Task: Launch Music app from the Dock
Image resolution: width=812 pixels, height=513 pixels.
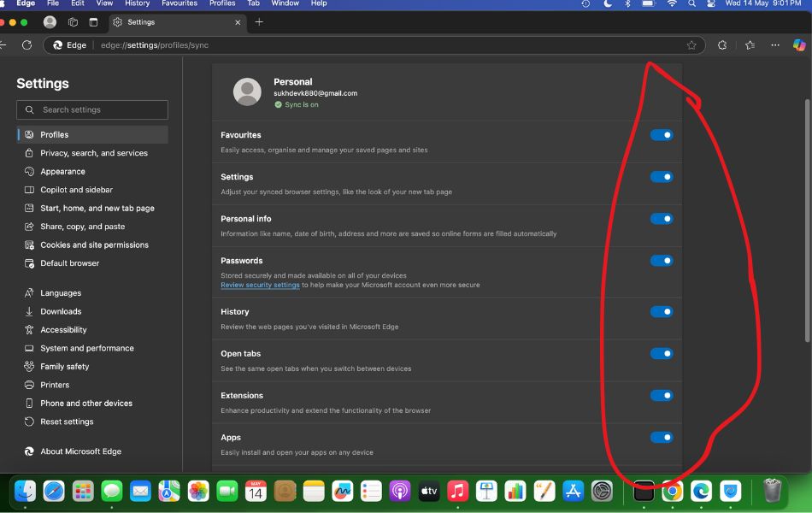Action: (x=458, y=491)
